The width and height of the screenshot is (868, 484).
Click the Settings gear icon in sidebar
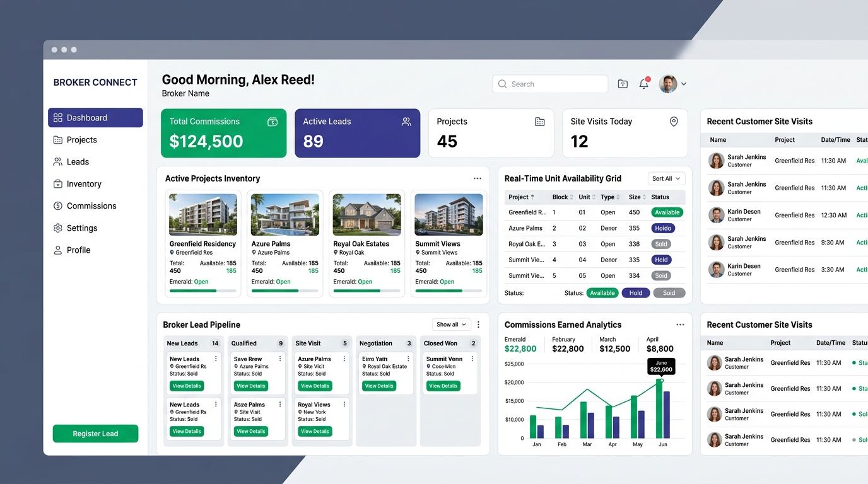coord(58,228)
